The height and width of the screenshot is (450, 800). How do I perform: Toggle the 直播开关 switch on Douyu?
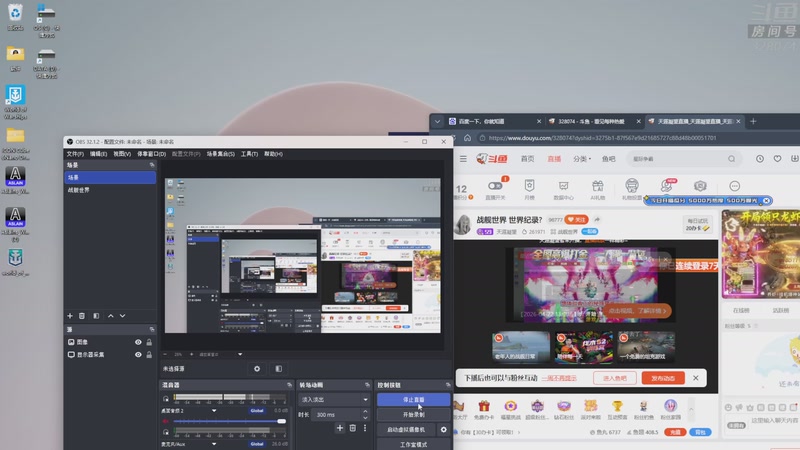[x=495, y=186]
